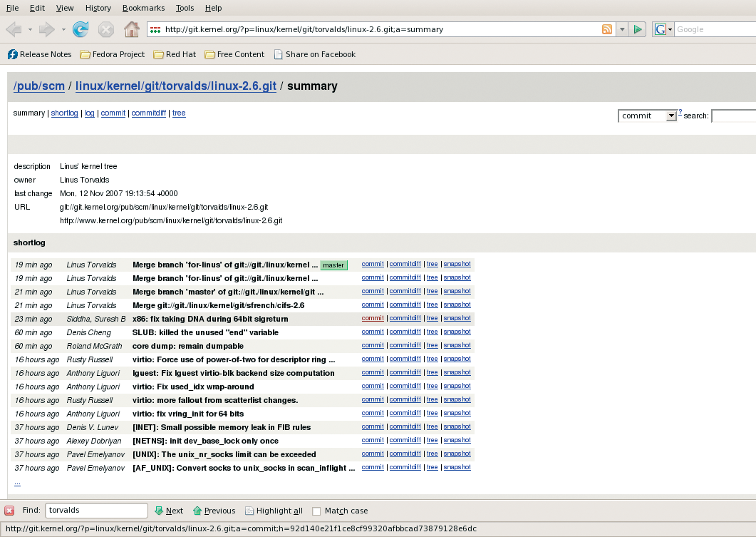Click the search help question mark link
756x537 pixels.
pyautogui.click(x=680, y=112)
